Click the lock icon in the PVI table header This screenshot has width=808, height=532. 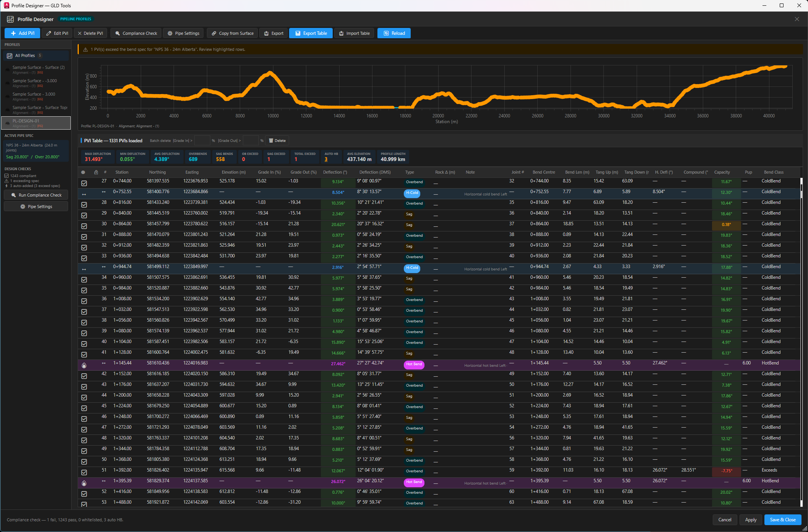point(96,172)
